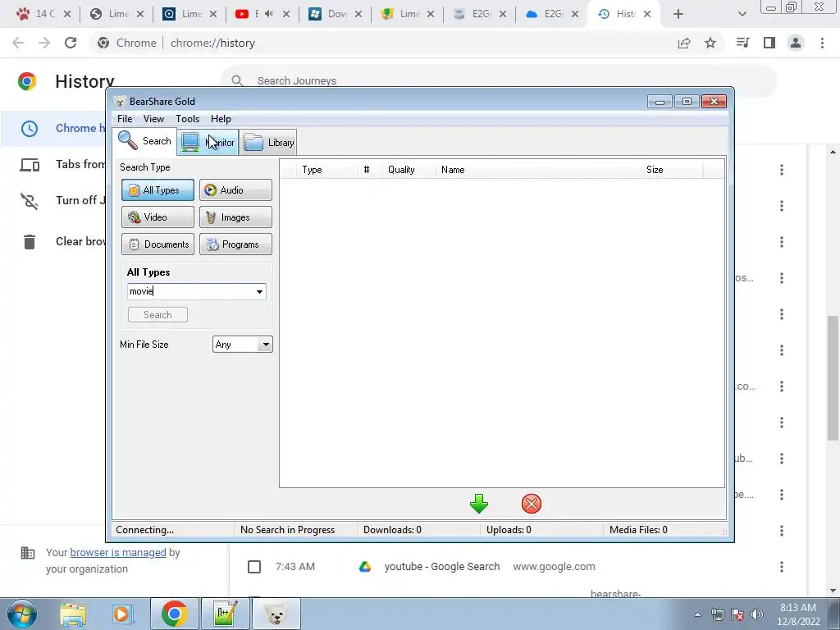The width and height of the screenshot is (840, 630).
Task: Sort results by # column header
Action: (x=370, y=170)
